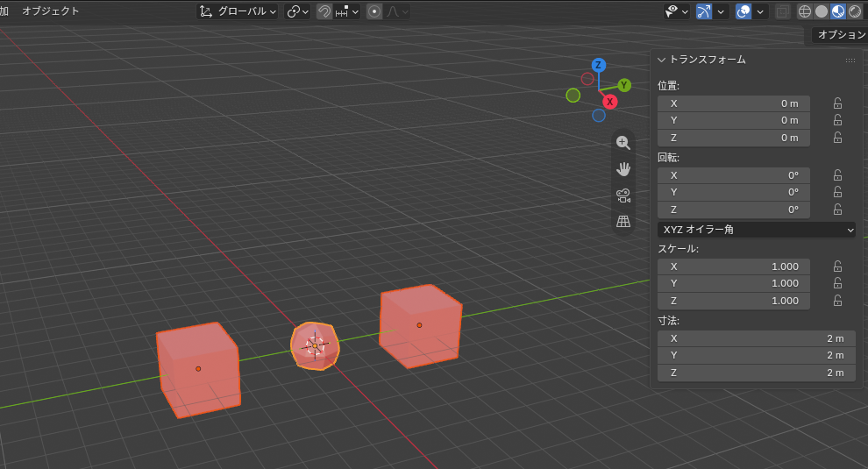Lock the スケール Y value
This screenshot has width=868, height=469.
837,283
